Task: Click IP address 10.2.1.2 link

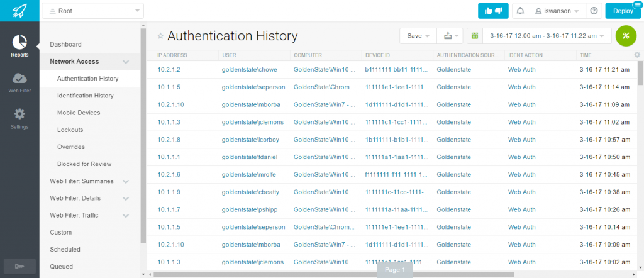Action: coord(169,70)
